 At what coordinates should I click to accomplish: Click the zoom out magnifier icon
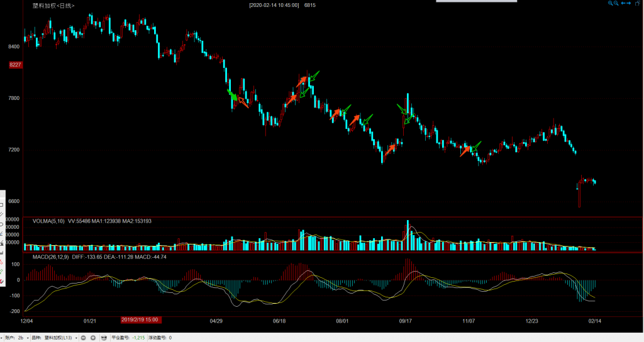click(x=616, y=4)
